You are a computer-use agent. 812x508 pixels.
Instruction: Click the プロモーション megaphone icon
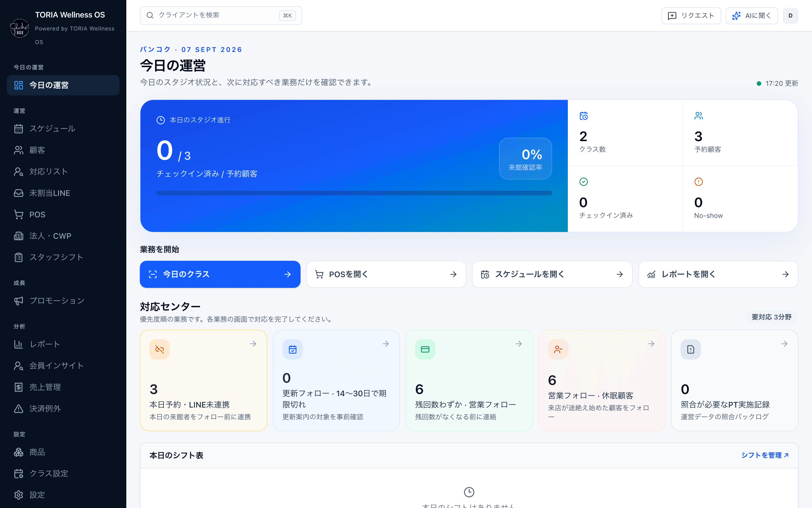click(x=18, y=301)
